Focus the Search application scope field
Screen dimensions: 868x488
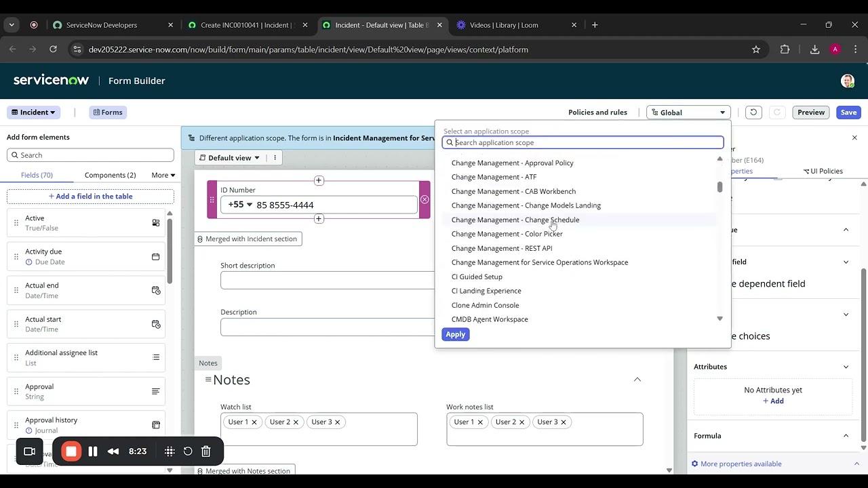click(x=583, y=142)
